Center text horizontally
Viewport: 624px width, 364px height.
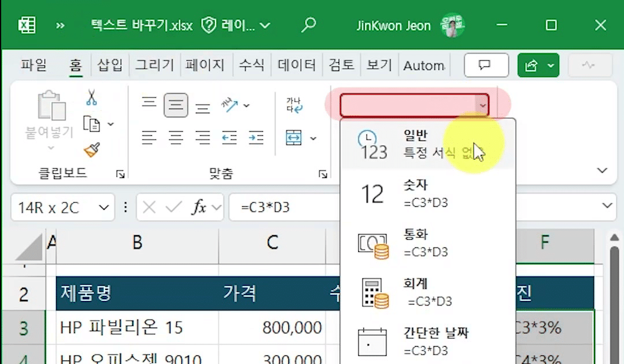pyautogui.click(x=176, y=138)
